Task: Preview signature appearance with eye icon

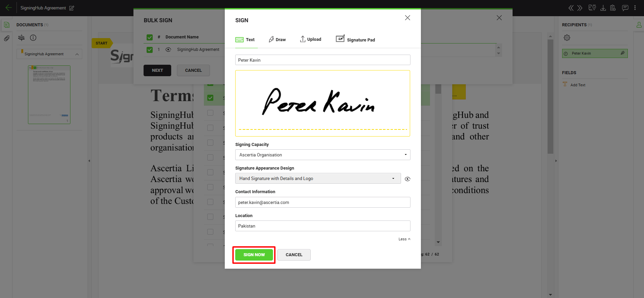Action: tap(407, 179)
